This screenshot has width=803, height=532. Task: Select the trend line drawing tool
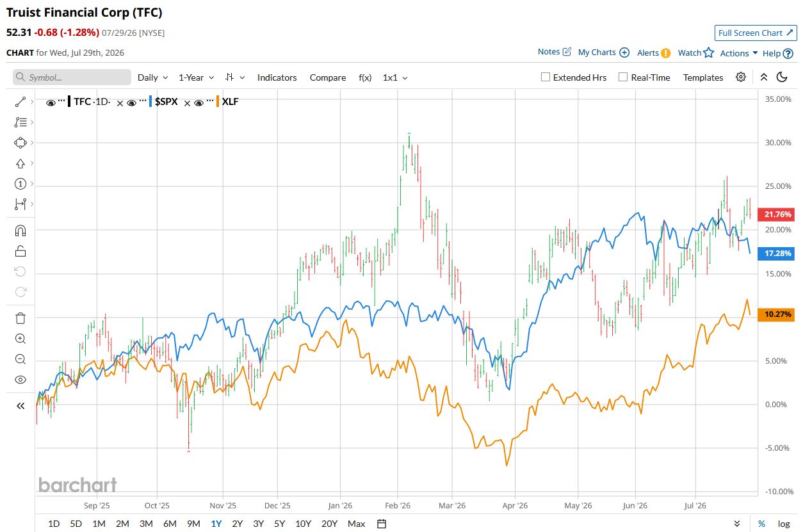coord(20,101)
